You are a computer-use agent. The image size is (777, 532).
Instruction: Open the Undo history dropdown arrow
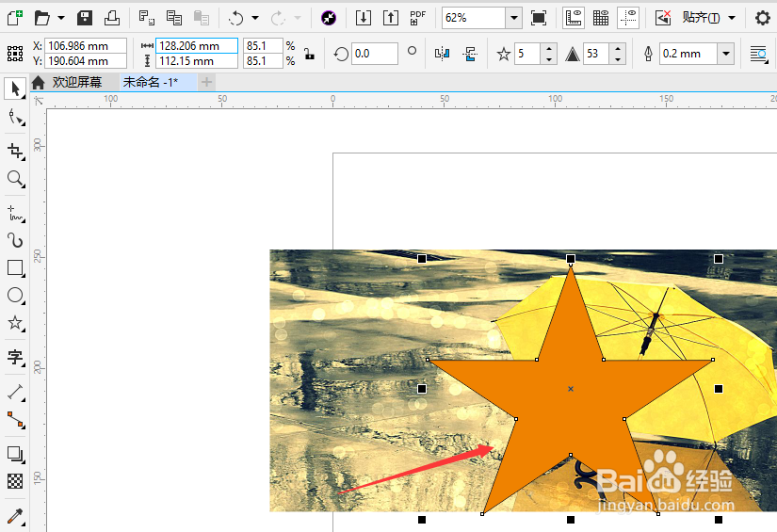tap(255, 18)
